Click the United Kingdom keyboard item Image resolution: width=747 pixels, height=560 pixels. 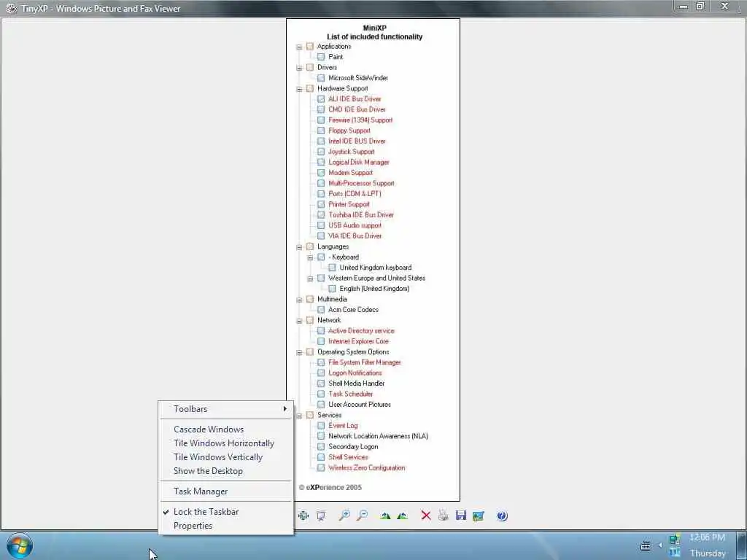pos(376,268)
